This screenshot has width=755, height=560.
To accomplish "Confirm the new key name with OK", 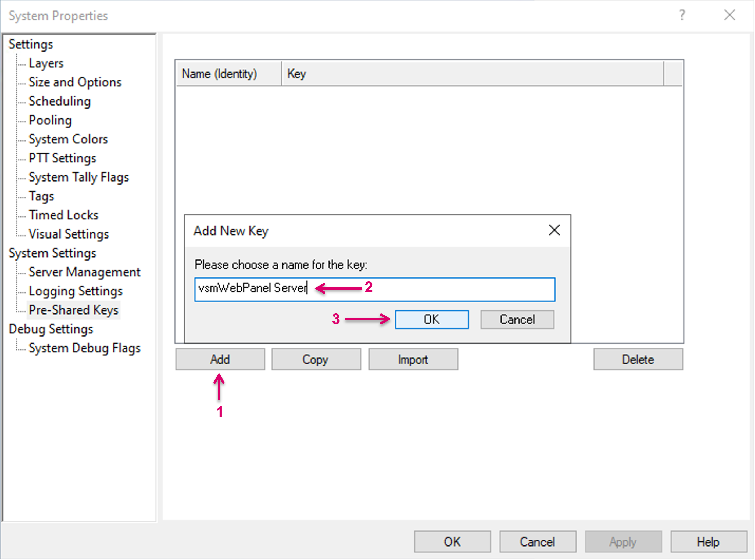I will tap(431, 319).
